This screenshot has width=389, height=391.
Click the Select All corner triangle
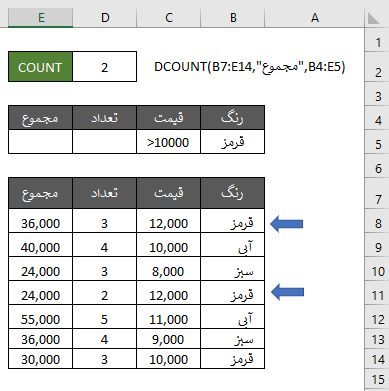coord(375,18)
